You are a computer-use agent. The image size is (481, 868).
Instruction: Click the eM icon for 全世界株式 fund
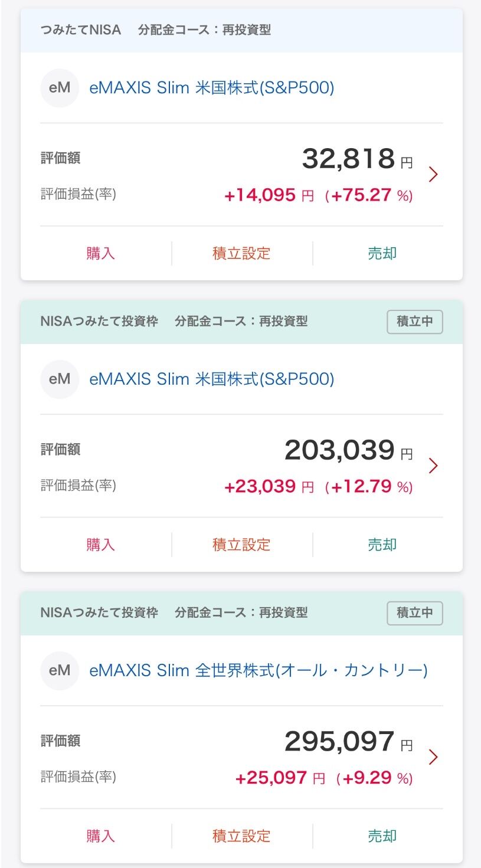(x=60, y=670)
